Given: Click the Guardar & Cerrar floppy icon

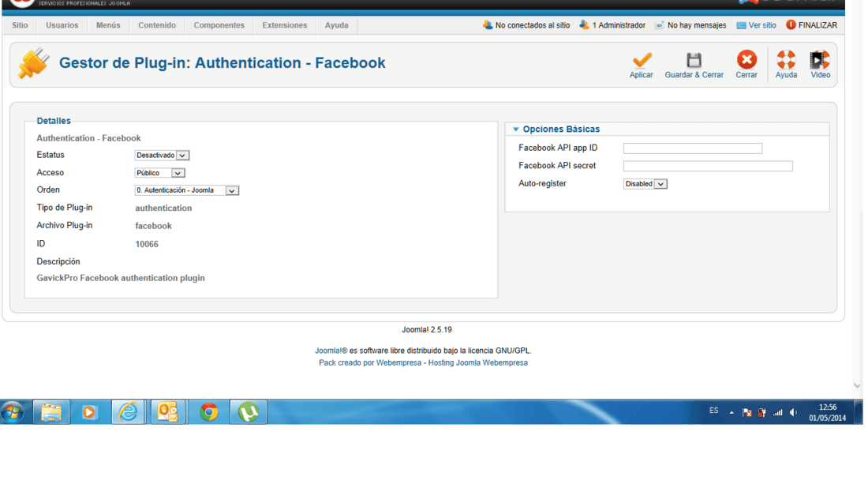Looking at the screenshot, I should click(694, 60).
